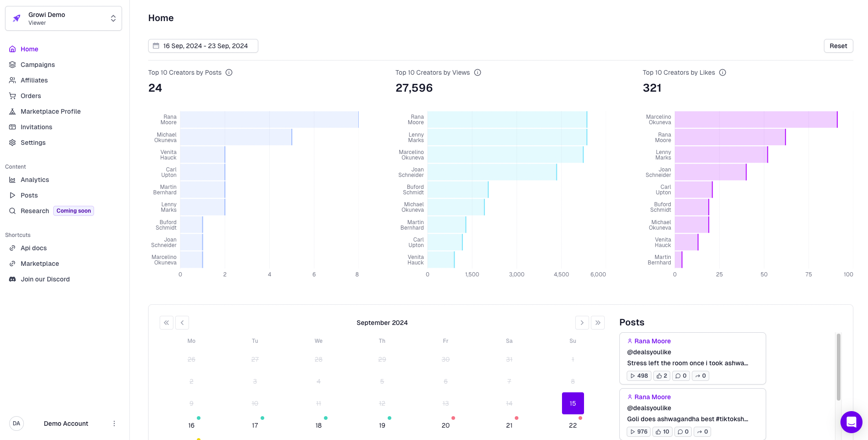Open the Demo Account options menu

[114, 423]
